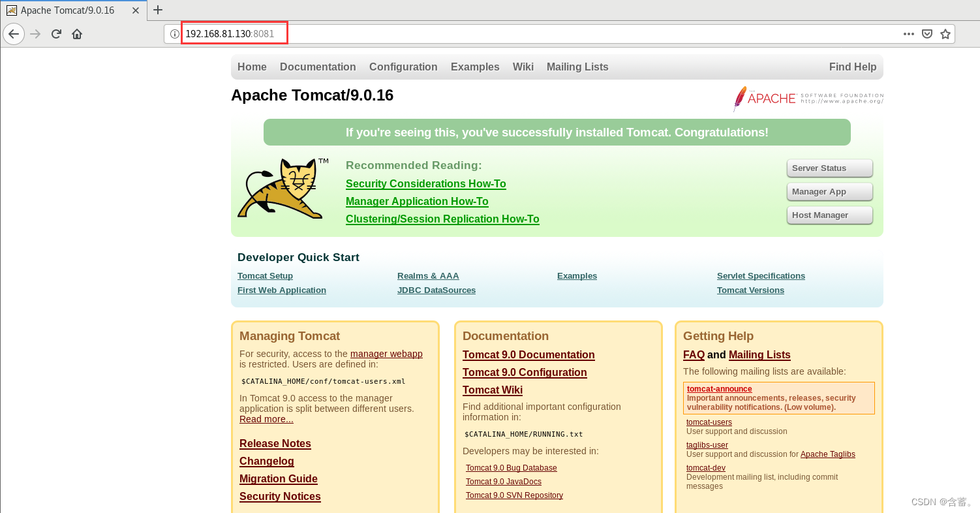Open Release Notes link
This screenshot has width=980, height=513.
pyautogui.click(x=275, y=444)
